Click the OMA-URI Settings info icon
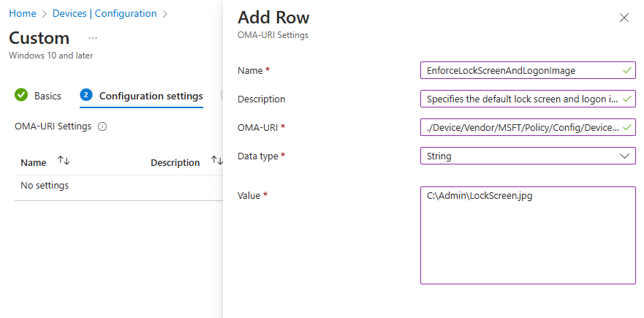The height and width of the screenshot is (318, 644). coord(102,126)
